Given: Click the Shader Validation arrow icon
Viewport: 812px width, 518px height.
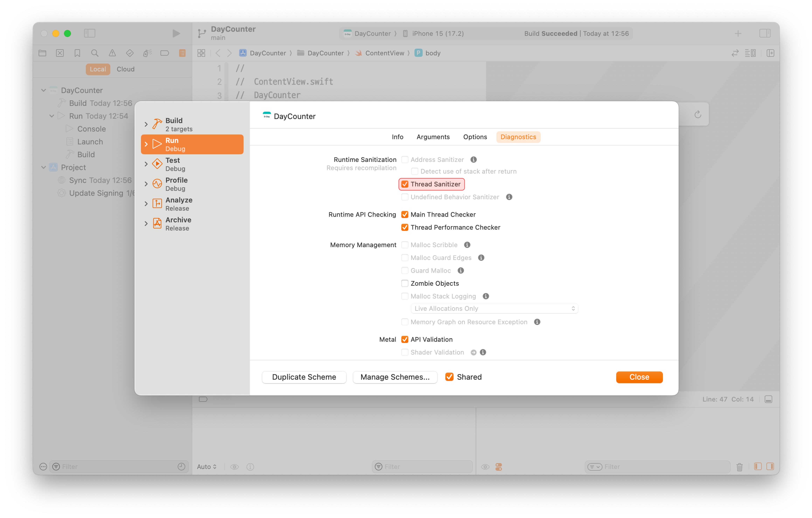Looking at the screenshot, I should tap(473, 352).
